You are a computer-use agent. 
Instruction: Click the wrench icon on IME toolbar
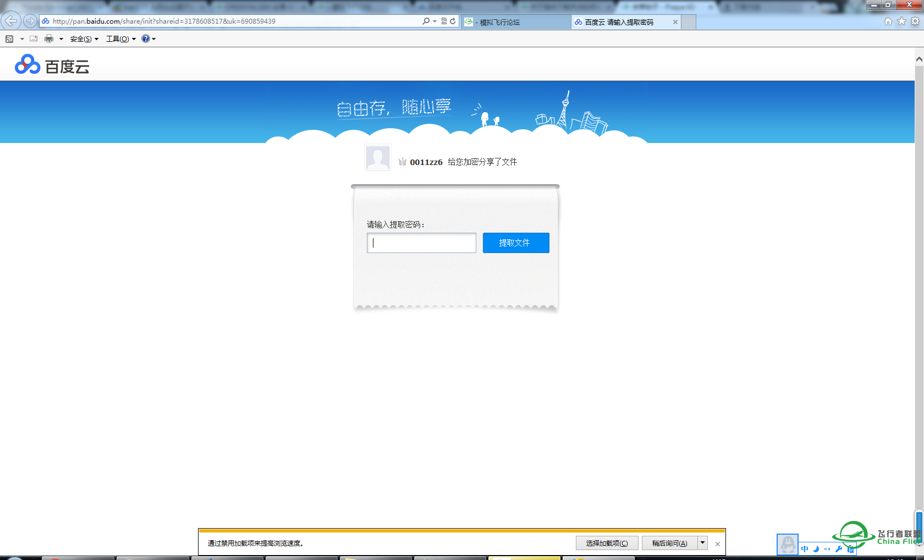839,548
